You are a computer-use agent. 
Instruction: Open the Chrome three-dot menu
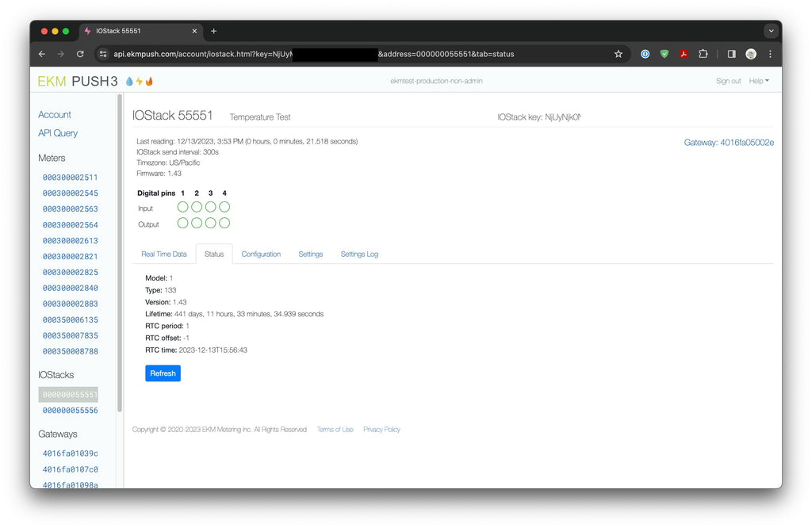(770, 54)
